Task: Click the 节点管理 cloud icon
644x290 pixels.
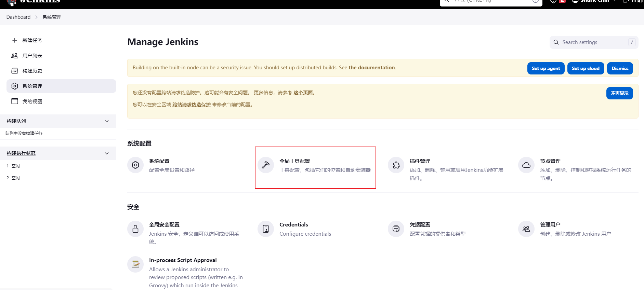Action: (526, 165)
